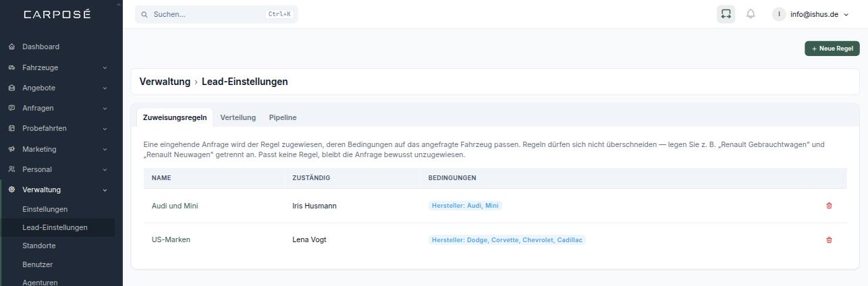Viewport: 868px width, 286px height.
Task: Click the Verwaltung gear icon
Action: coord(11,190)
